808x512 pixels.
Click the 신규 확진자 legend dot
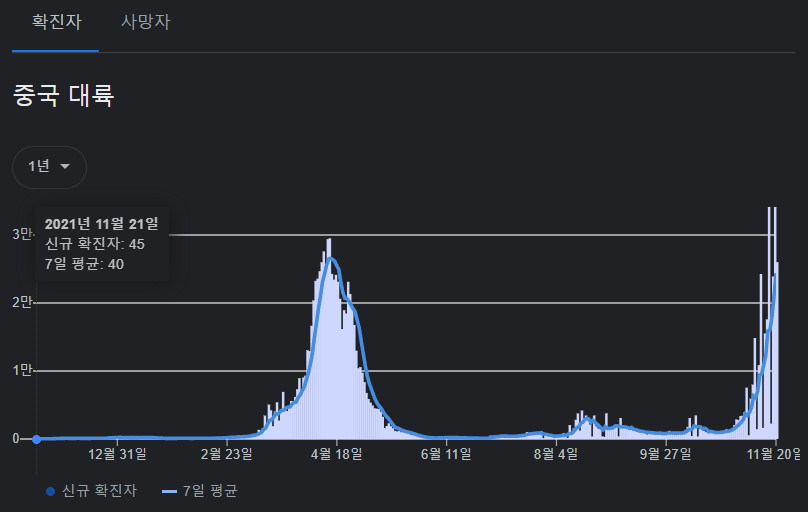(x=50, y=491)
